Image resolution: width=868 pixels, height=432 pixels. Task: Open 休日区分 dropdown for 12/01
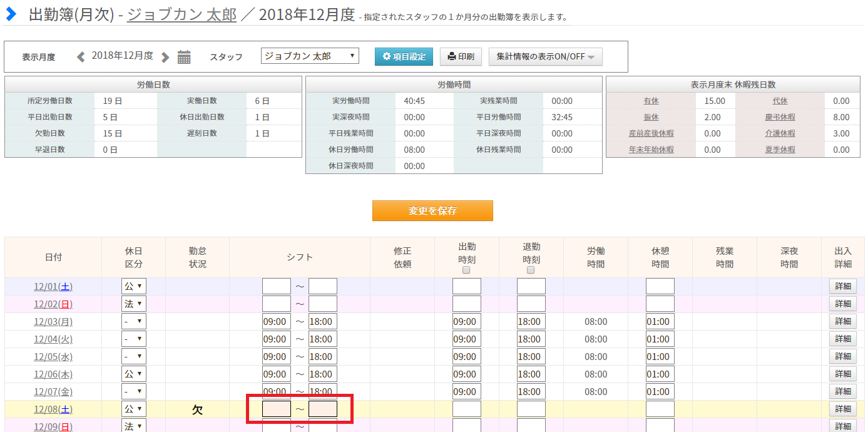coord(133,287)
